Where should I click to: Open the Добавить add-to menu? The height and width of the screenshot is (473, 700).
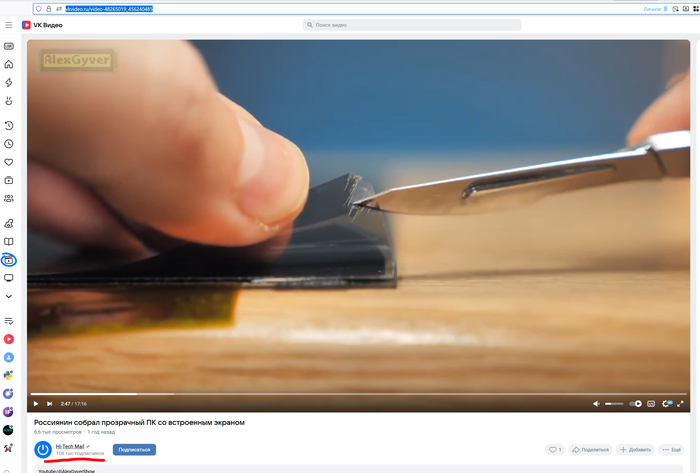tap(635, 450)
